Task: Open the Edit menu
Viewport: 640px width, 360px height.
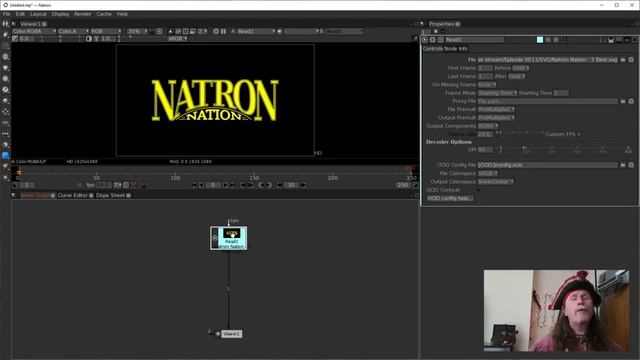Action: (x=20, y=14)
